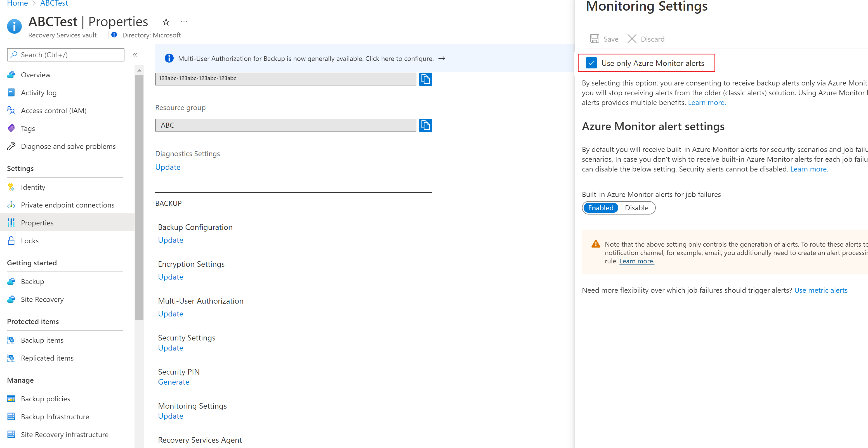Click the Private endpoint connections icon

11,204
